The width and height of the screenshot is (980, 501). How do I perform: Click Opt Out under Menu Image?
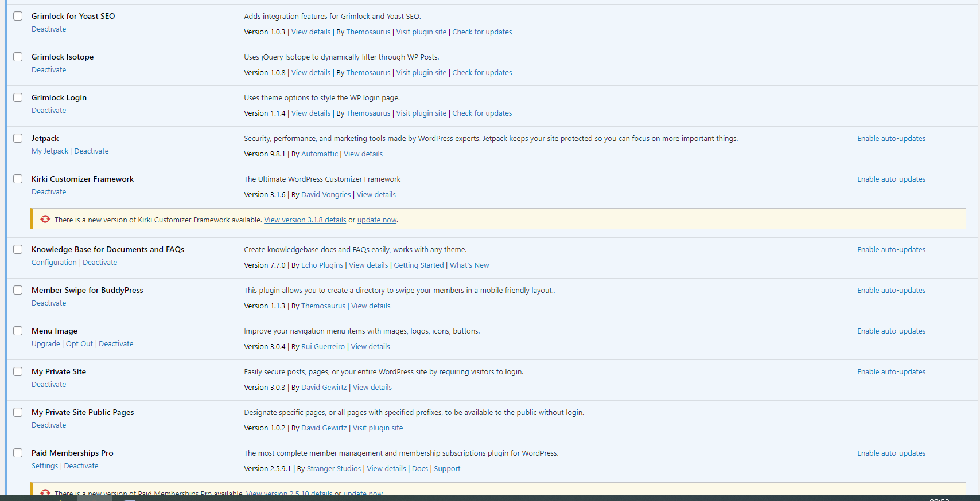coord(79,344)
